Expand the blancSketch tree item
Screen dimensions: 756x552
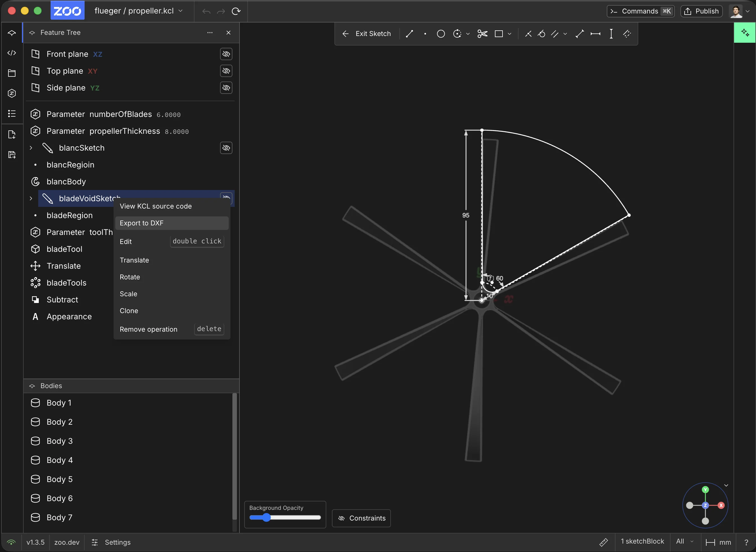point(31,148)
